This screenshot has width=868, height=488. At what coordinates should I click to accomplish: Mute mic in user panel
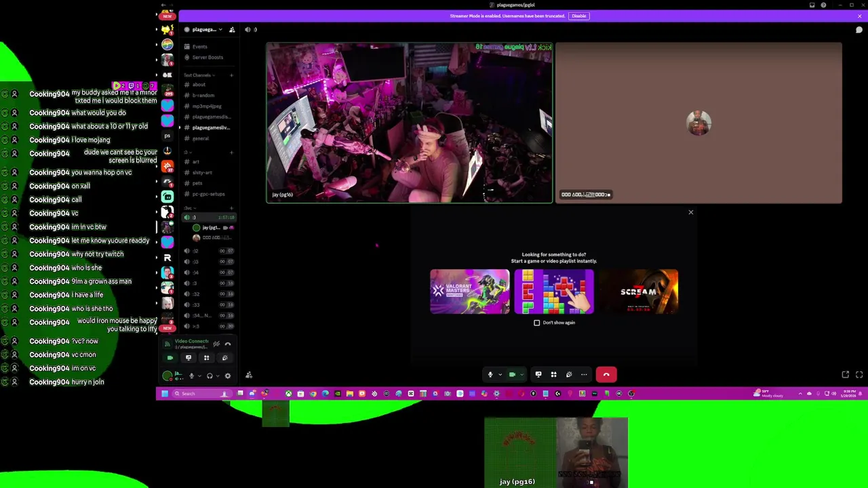[191, 375]
